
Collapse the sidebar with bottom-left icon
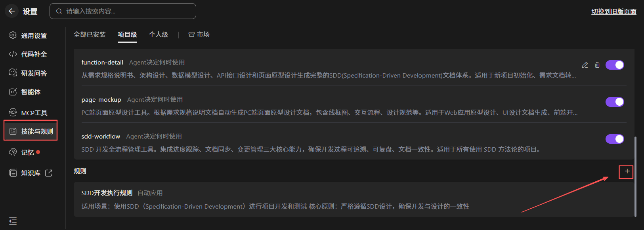coord(13,221)
